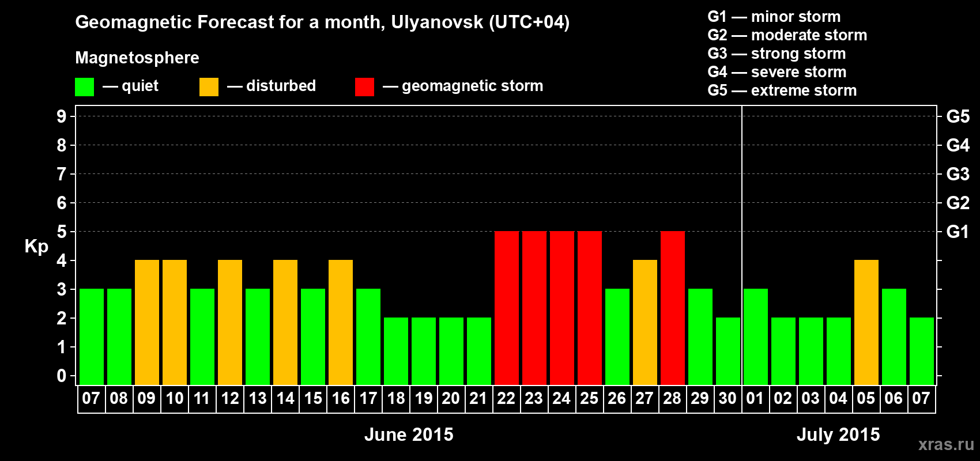This screenshot has width=980, height=461.
Task: Select the orange Kp bar for June 12
Action: tap(230, 323)
